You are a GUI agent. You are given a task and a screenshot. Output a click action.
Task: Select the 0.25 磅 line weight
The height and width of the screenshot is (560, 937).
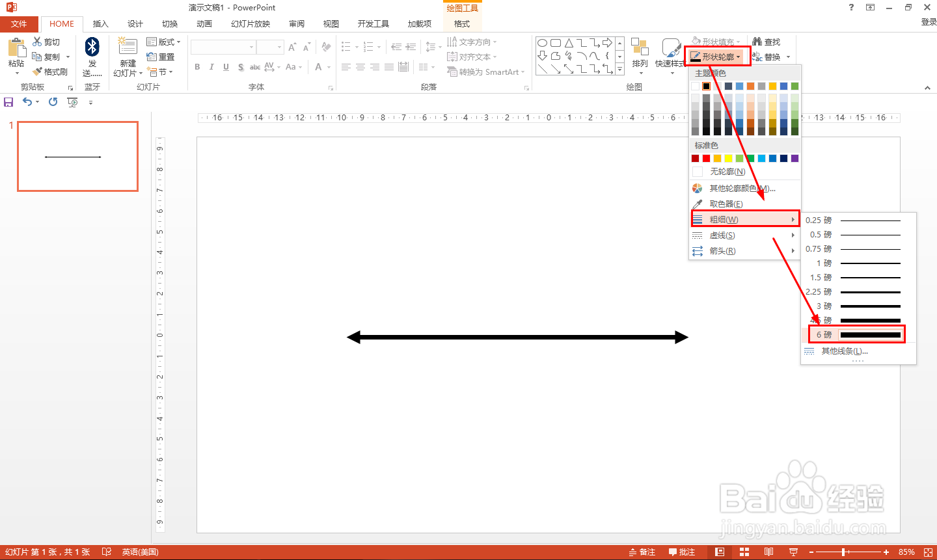[858, 220]
